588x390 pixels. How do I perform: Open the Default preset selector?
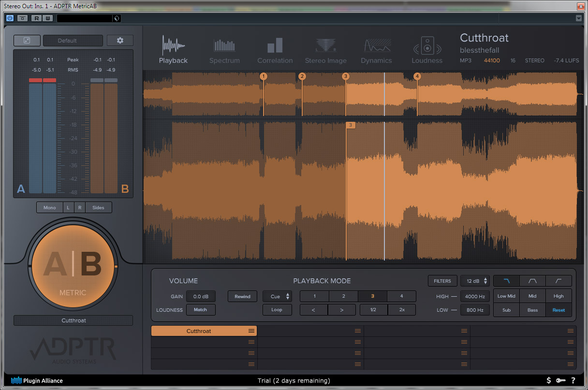click(x=73, y=41)
